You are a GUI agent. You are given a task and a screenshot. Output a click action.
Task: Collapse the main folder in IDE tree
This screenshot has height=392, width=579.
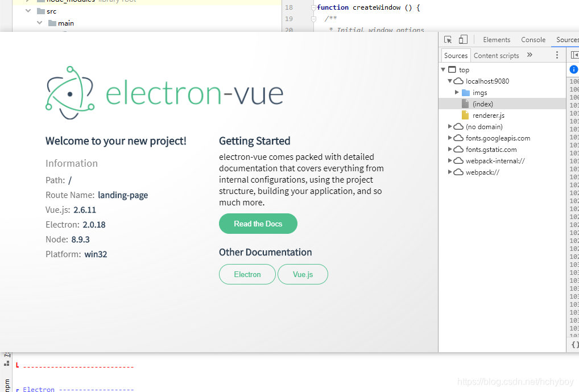39,23
